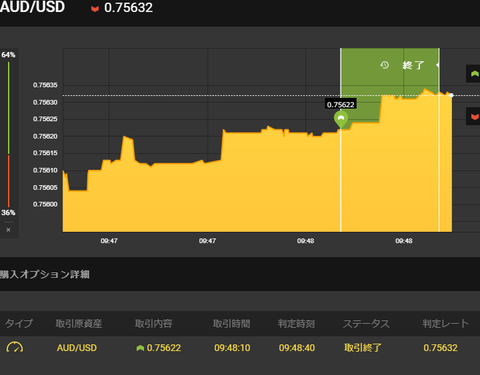Screen dimensions: 480x375
Task: Click the 64% green sentiment bar
Action: [9, 108]
